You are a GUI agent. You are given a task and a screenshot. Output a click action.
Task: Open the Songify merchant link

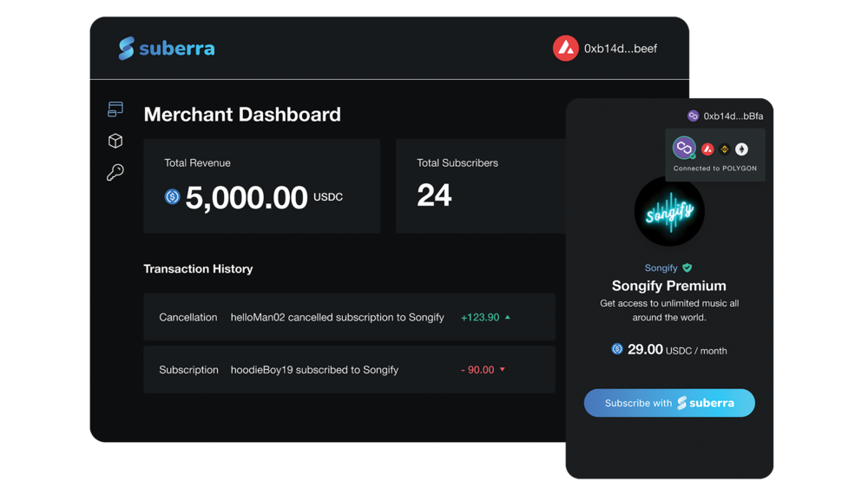click(661, 268)
